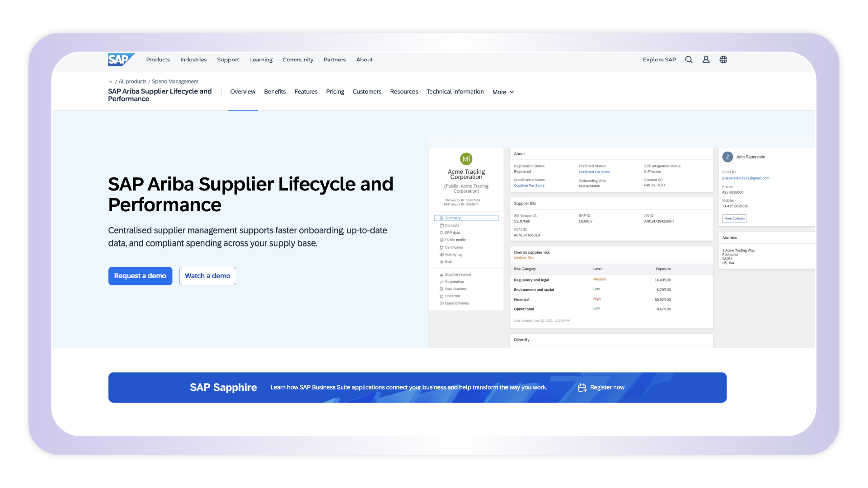The width and height of the screenshot is (868, 488).
Task: Click the Explore SAP link
Action: click(659, 60)
